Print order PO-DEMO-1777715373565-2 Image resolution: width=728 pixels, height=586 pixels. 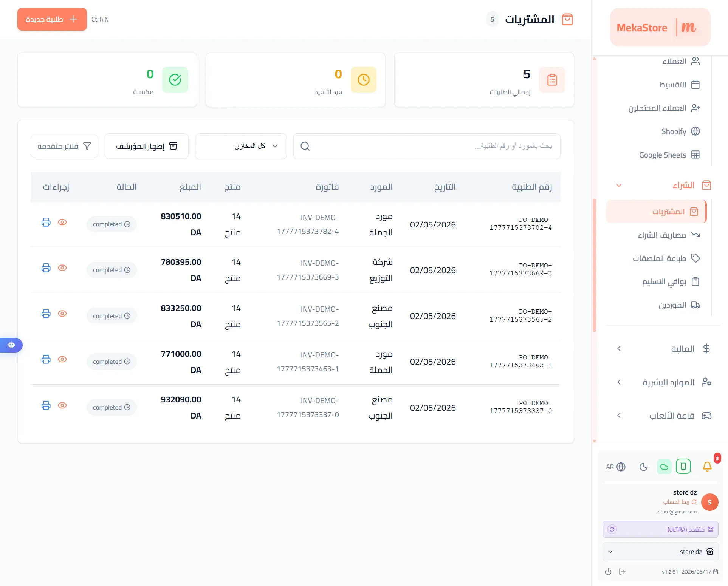tap(46, 314)
